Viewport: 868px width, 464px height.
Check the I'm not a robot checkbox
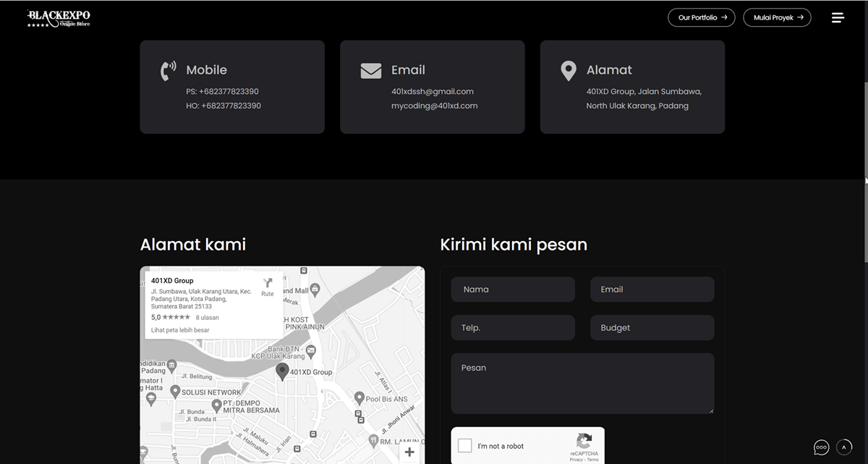[x=464, y=446]
